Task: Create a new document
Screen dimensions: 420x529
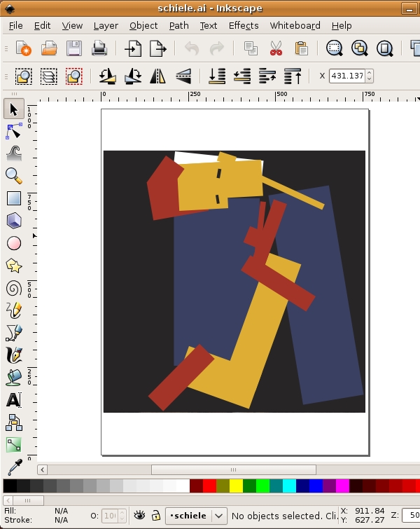Action: (x=24, y=48)
